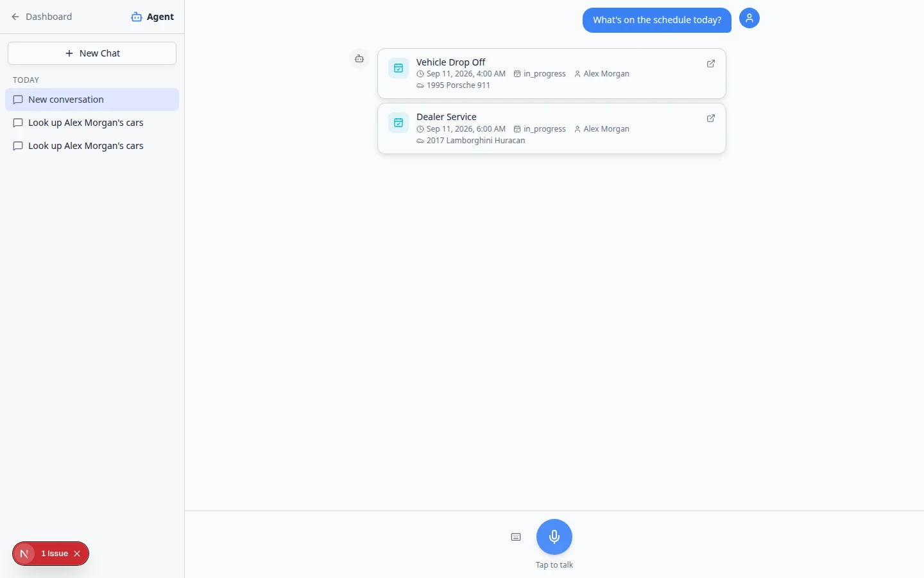The image size is (924, 578).
Task: Click the Vehicle Drop Off title
Action: [x=450, y=62]
